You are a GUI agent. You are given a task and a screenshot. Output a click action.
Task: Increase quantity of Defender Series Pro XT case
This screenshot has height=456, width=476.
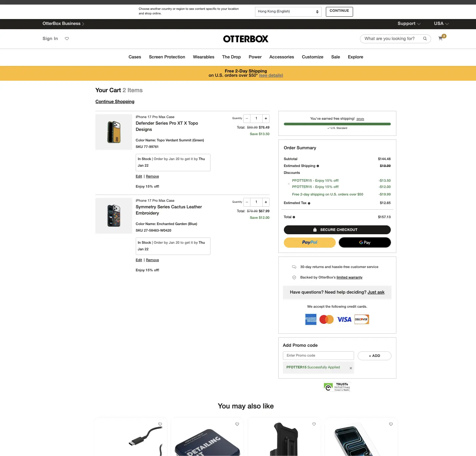tap(266, 118)
